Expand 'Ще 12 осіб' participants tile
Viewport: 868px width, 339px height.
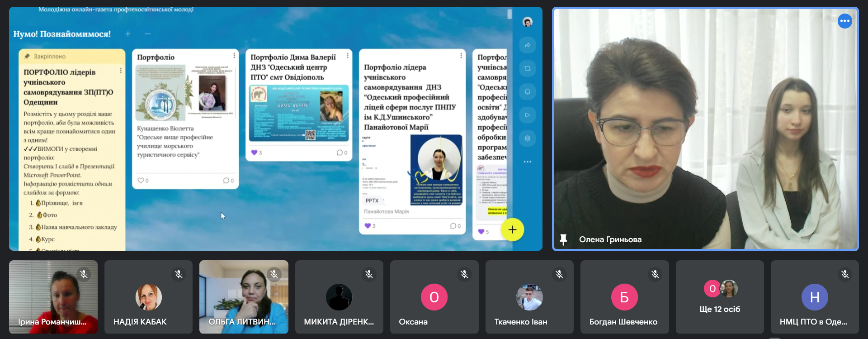[720, 297]
